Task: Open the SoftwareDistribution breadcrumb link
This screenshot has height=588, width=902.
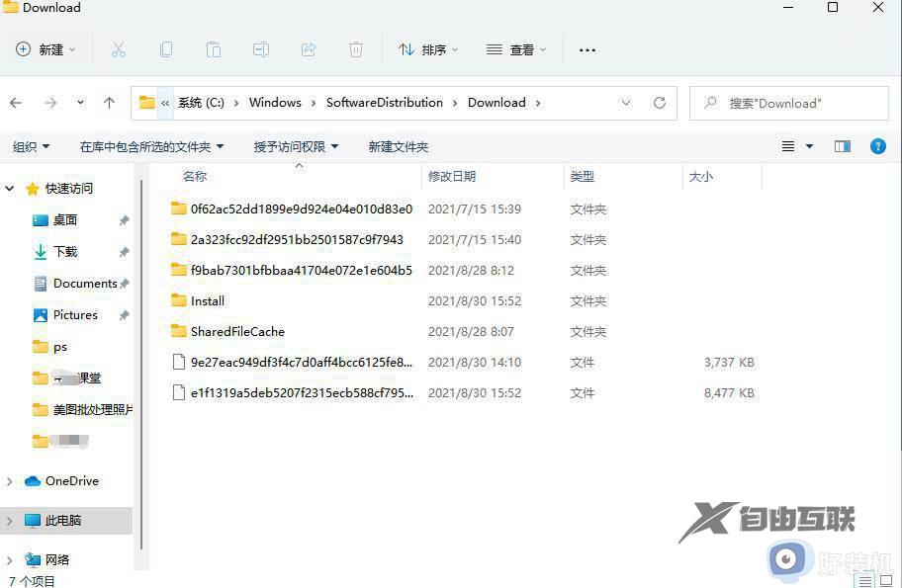Action: pos(384,102)
